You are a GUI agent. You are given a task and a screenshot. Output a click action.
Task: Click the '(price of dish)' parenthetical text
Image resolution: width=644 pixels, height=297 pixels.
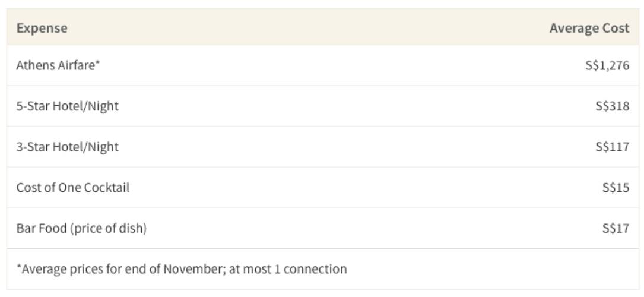click(x=108, y=228)
